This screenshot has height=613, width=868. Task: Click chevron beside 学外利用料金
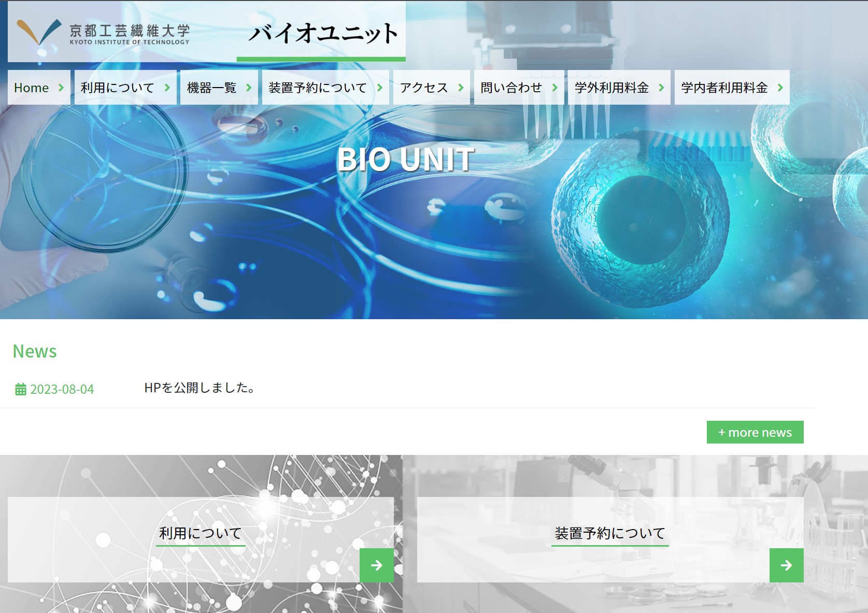(661, 88)
